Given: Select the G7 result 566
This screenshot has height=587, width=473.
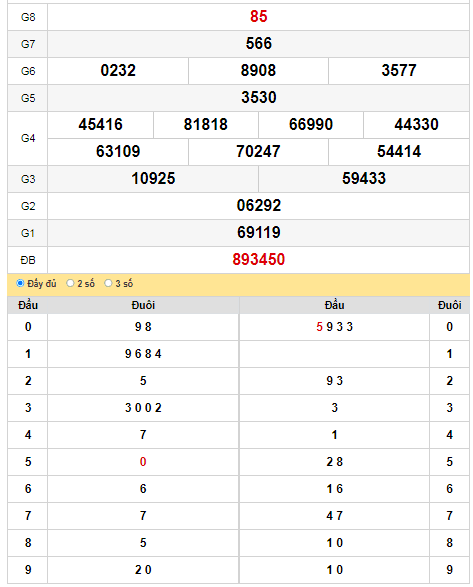Looking at the screenshot, I should (258, 43).
